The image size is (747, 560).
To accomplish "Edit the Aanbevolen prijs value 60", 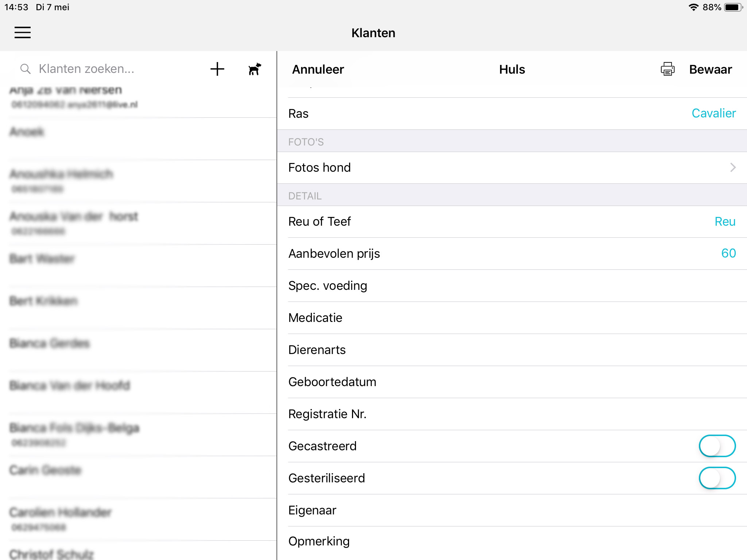I will 728,253.
